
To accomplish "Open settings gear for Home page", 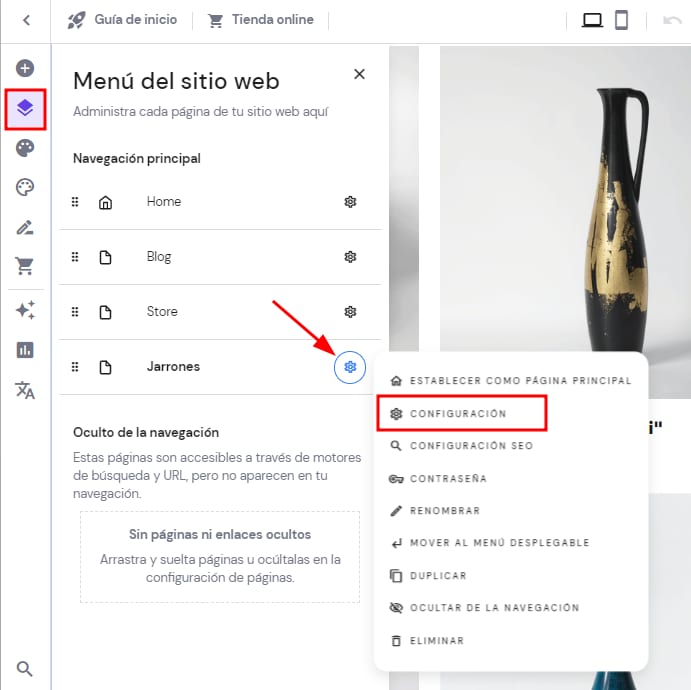I will point(350,202).
